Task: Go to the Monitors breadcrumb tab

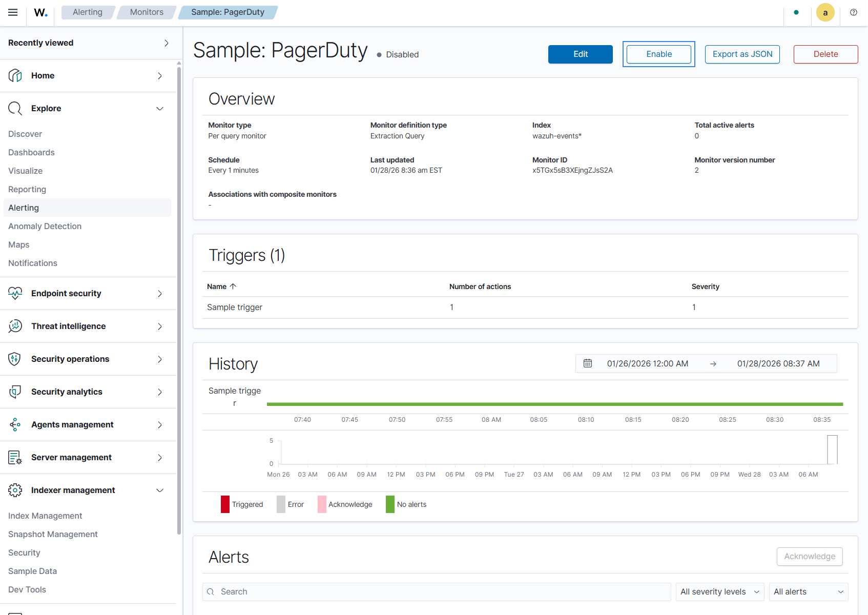Action: click(147, 12)
